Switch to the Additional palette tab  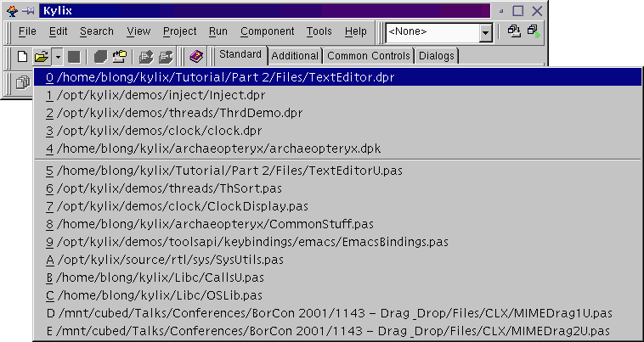click(x=295, y=56)
